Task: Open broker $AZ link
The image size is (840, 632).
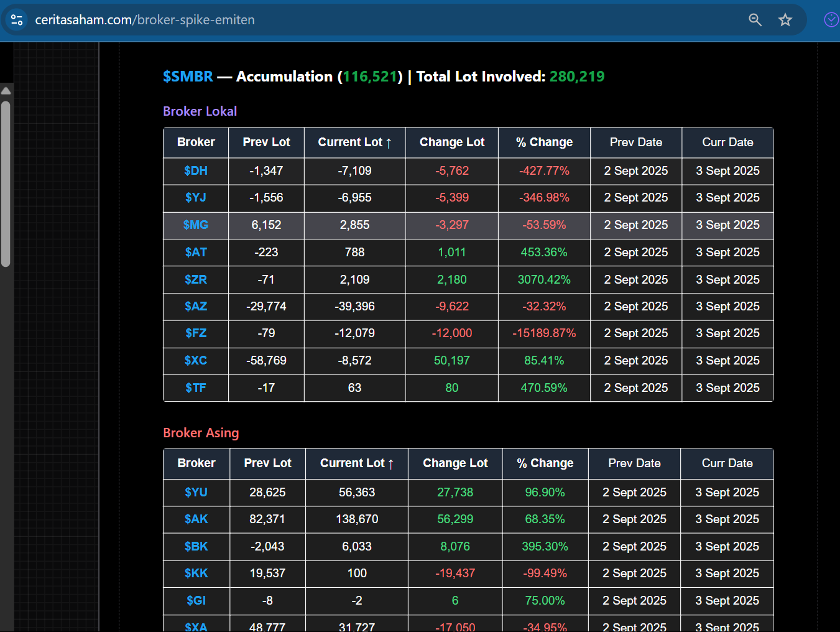Action: [x=196, y=307]
